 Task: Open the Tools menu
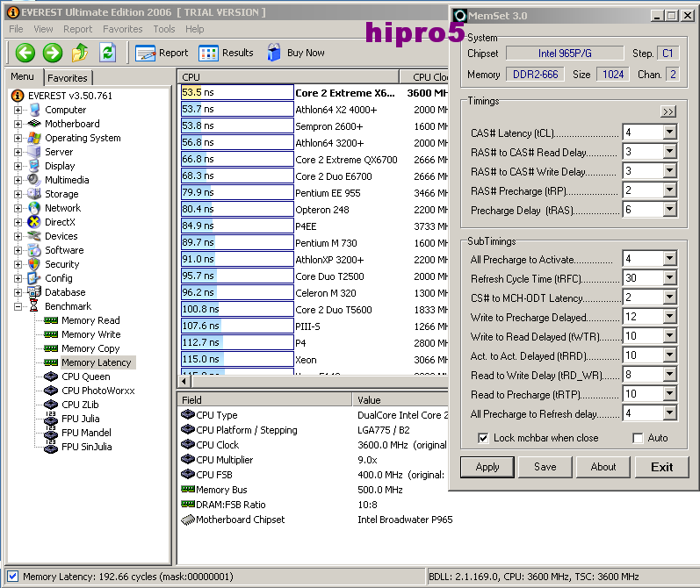pyautogui.click(x=164, y=29)
